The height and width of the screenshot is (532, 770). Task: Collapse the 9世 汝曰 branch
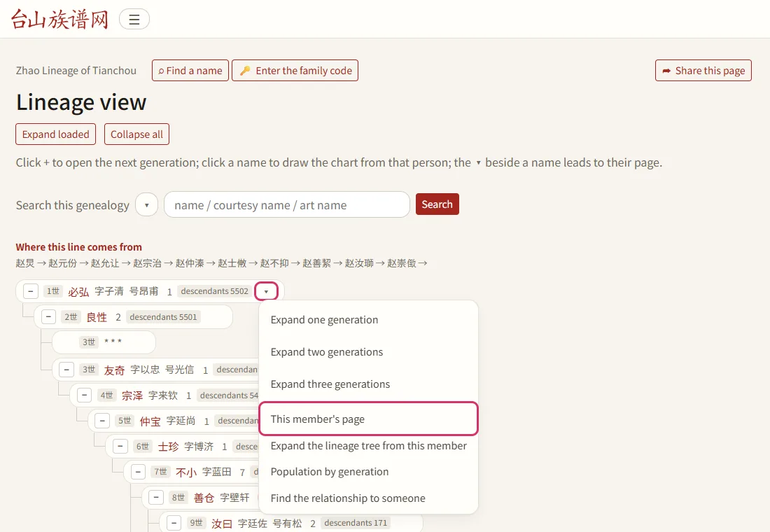[174, 523]
